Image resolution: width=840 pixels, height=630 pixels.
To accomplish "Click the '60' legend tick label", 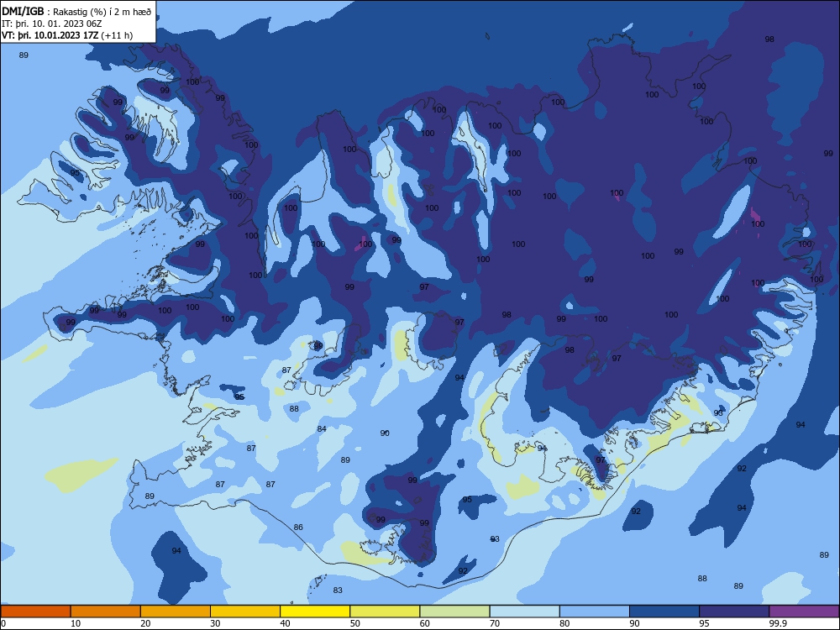I will [x=425, y=623].
